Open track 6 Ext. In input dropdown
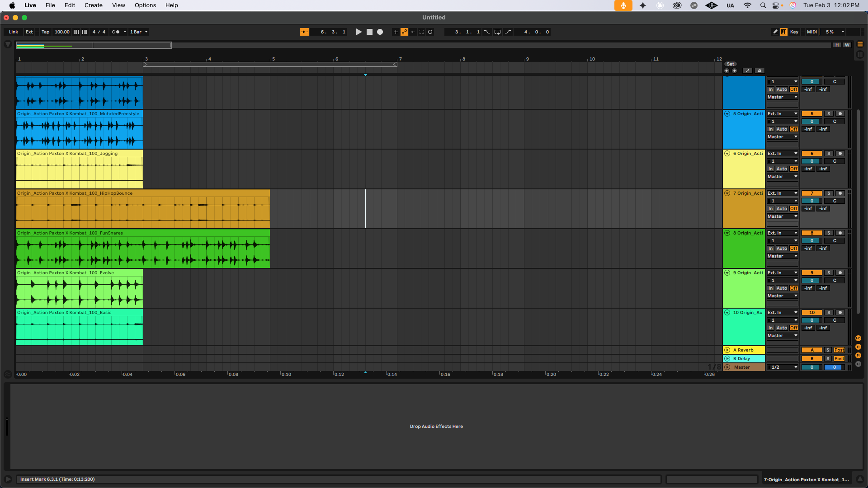The image size is (868, 488). [782, 154]
